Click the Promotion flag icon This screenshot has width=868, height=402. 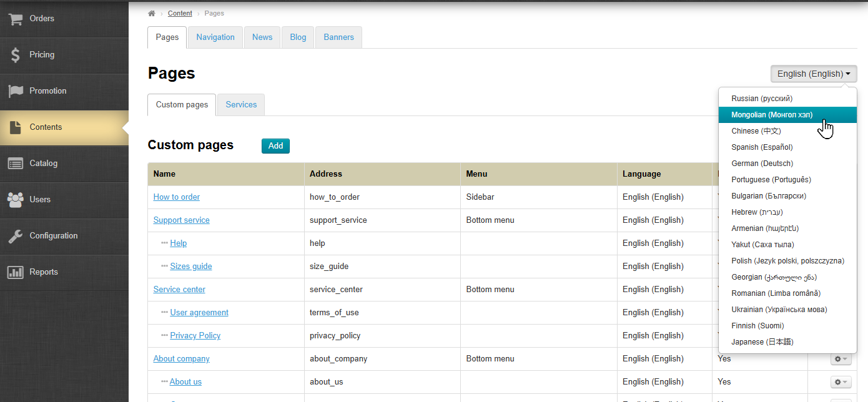[x=16, y=91]
